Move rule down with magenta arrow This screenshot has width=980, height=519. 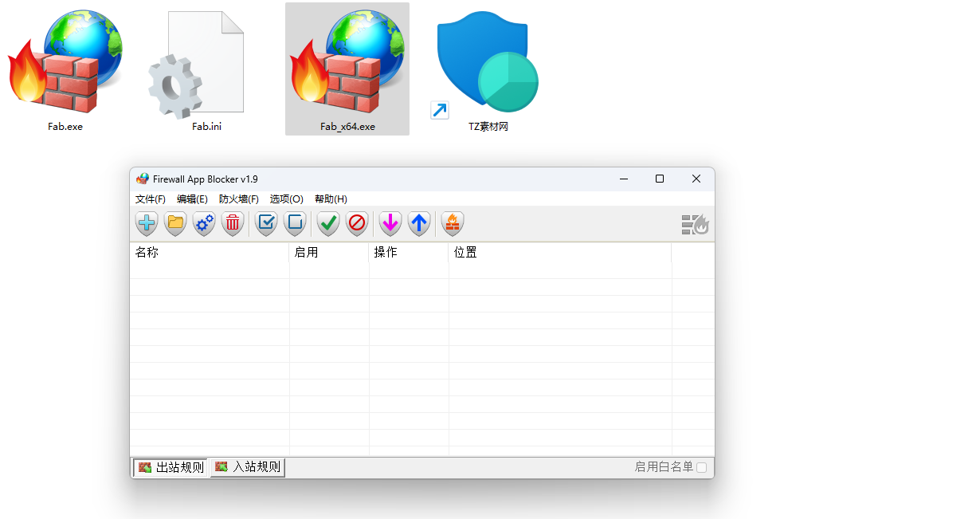[x=390, y=224]
